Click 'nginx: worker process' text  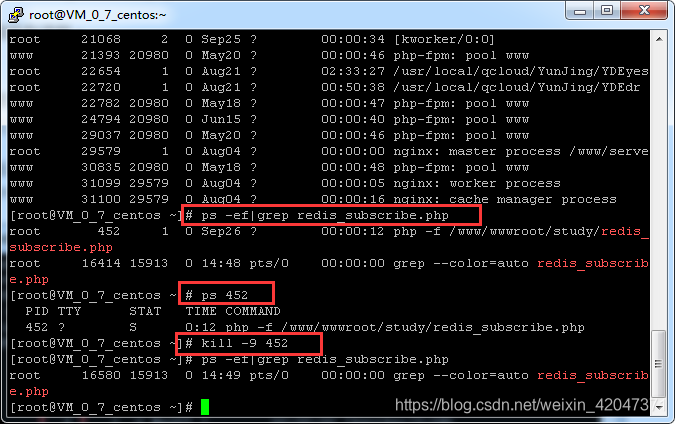(x=477, y=183)
